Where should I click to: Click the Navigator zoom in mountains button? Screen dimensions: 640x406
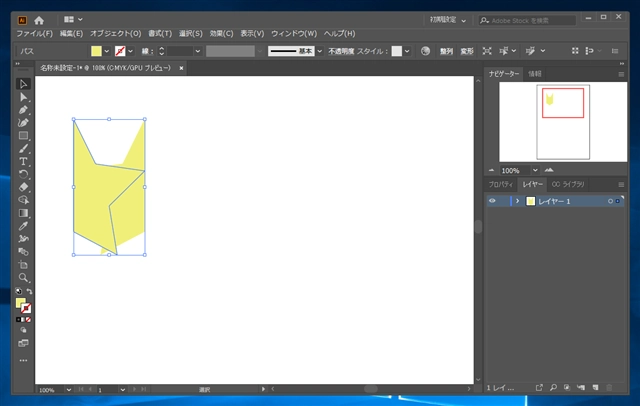(549, 170)
